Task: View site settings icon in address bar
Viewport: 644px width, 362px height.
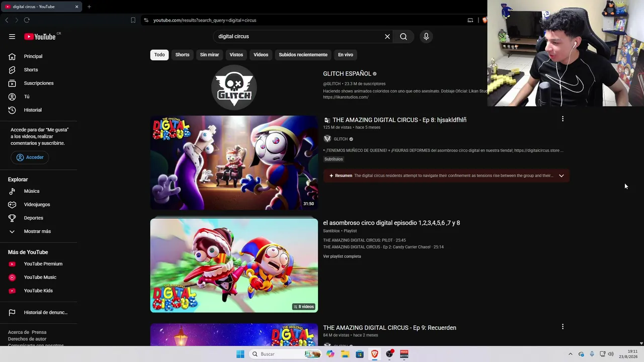Action: pos(146,20)
